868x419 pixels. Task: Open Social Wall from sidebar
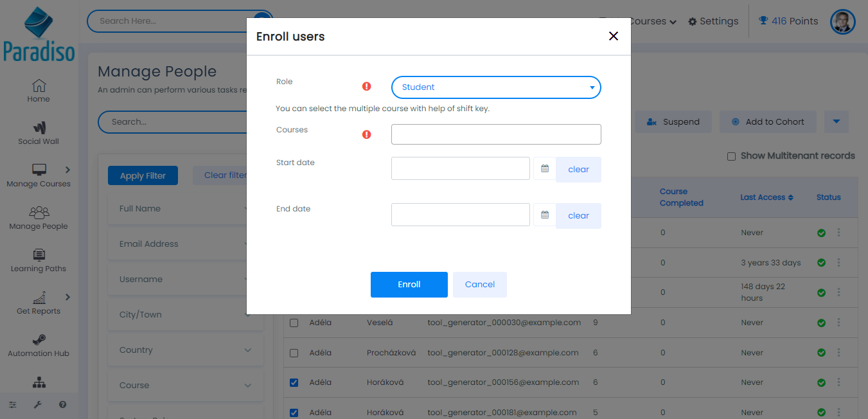click(39, 133)
